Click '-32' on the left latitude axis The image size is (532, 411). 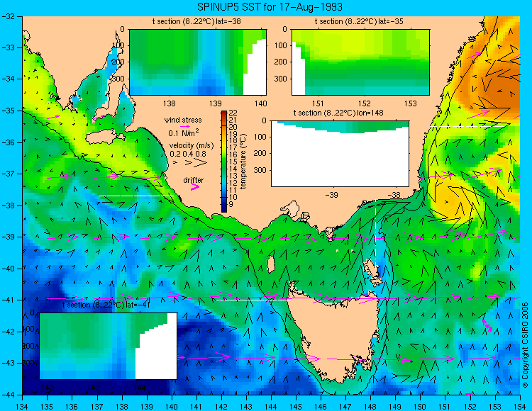pos(8,16)
